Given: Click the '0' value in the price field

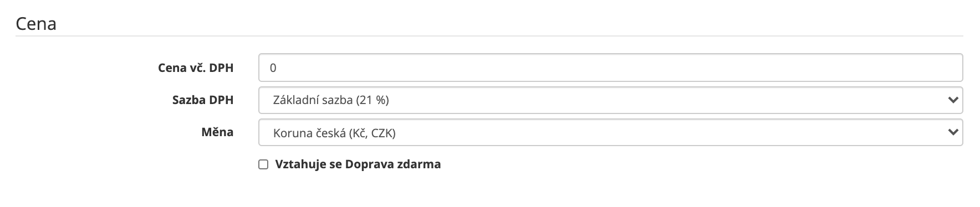Looking at the screenshot, I should click(x=273, y=68).
